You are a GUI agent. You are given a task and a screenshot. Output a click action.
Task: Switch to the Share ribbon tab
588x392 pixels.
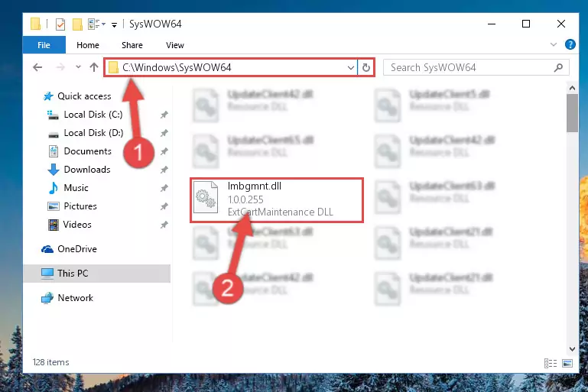132,45
